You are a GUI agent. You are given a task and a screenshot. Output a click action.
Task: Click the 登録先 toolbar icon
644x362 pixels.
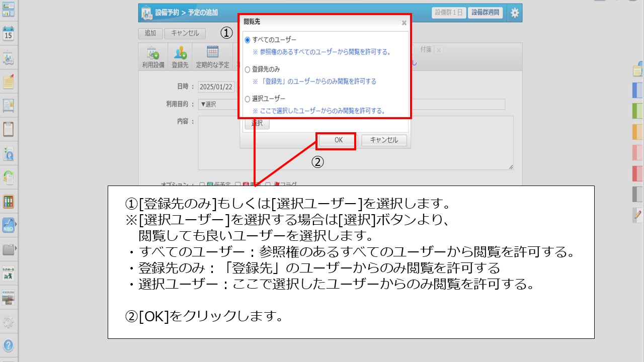tap(180, 57)
